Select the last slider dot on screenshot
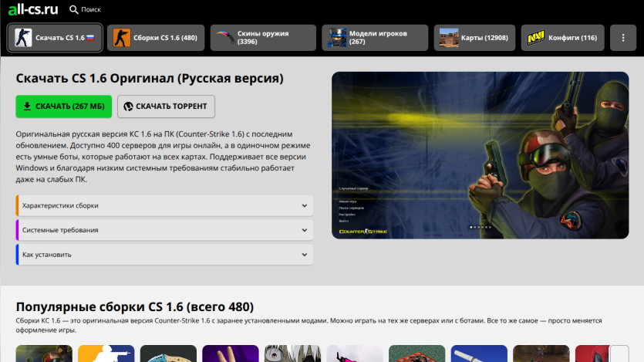The height and width of the screenshot is (362, 644). click(x=490, y=227)
